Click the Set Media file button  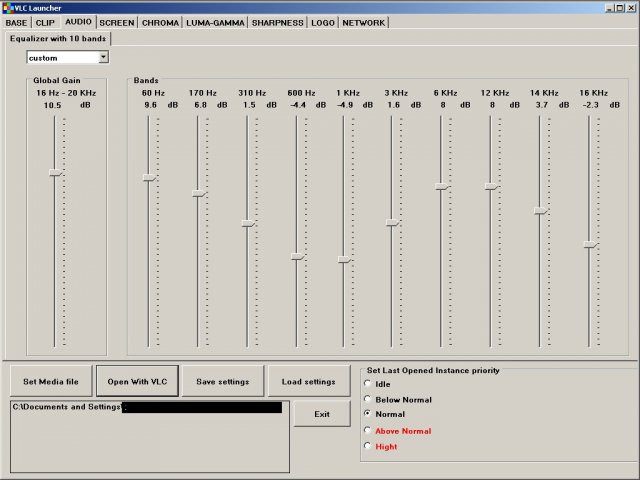[51, 381]
